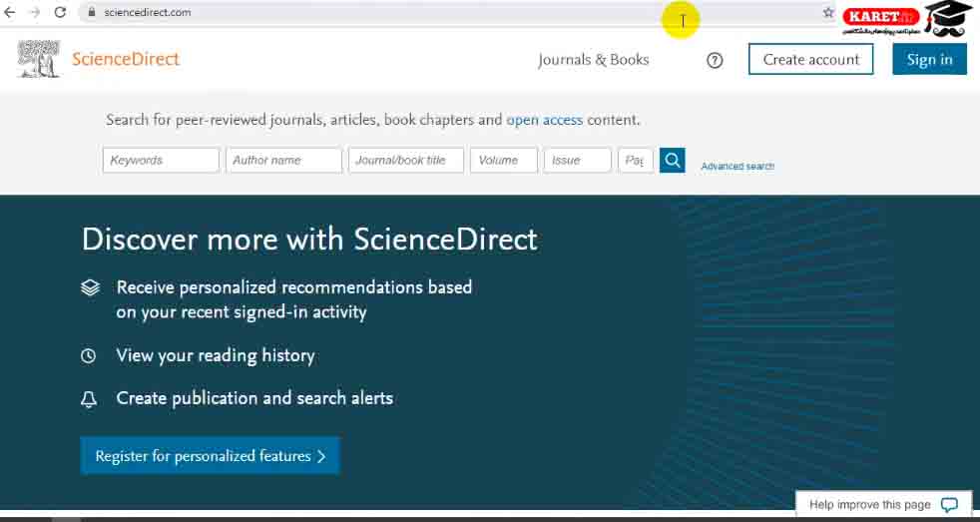Click the Discover more with ScienceDirect heading

tap(309, 240)
